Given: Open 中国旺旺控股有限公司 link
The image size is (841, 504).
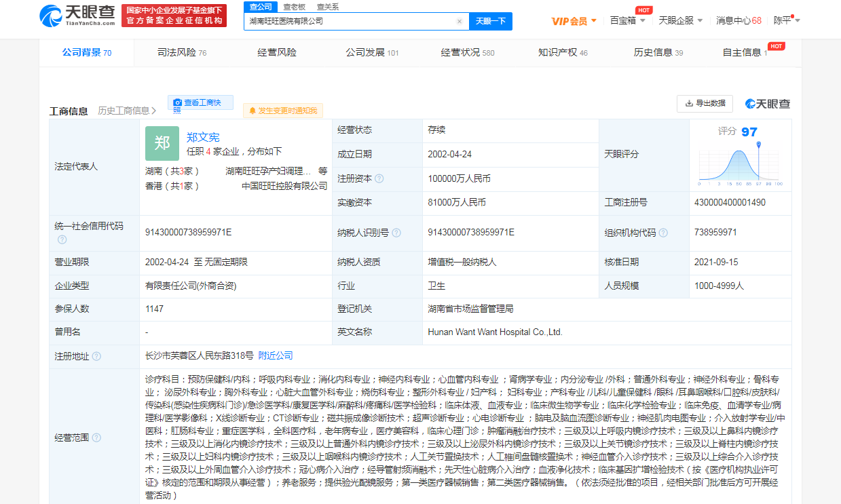Looking at the screenshot, I should click(285, 185).
